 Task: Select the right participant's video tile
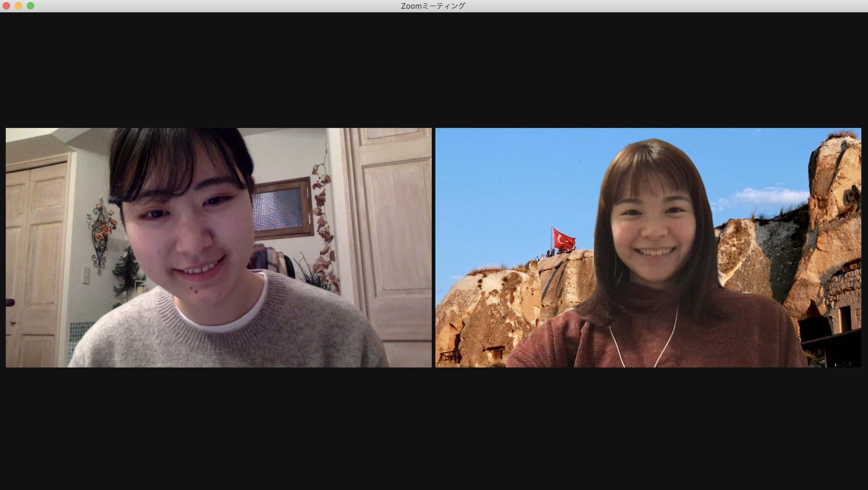(x=648, y=247)
